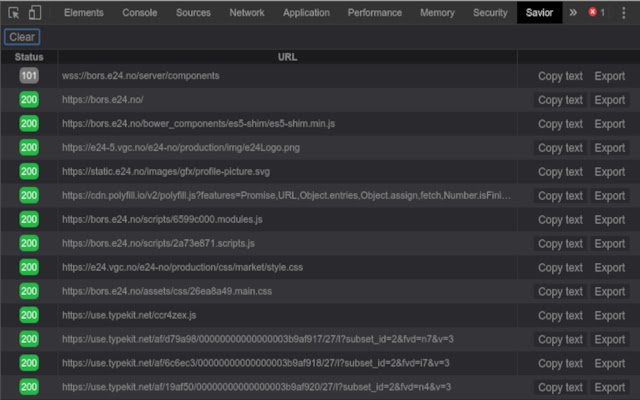Viewport: 640px width, 400px height.
Task: Select the use.typekit.net/ccr4zex.js URL
Action: pos(129,315)
